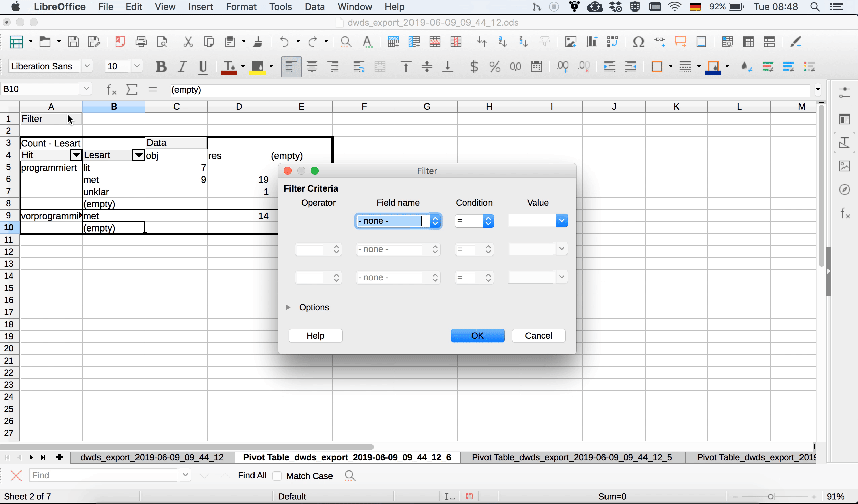This screenshot has width=858, height=504.
Task: Click the Lesart column filter arrow
Action: pos(138,155)
